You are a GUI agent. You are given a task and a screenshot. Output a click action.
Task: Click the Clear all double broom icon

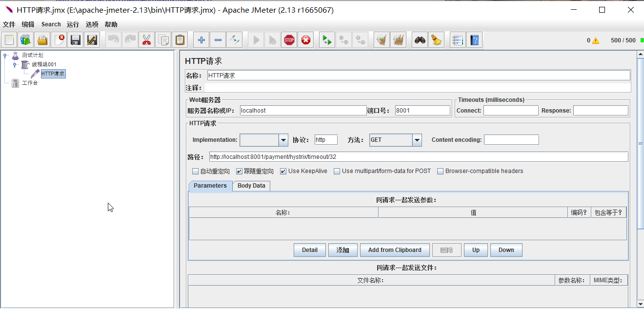399,40
